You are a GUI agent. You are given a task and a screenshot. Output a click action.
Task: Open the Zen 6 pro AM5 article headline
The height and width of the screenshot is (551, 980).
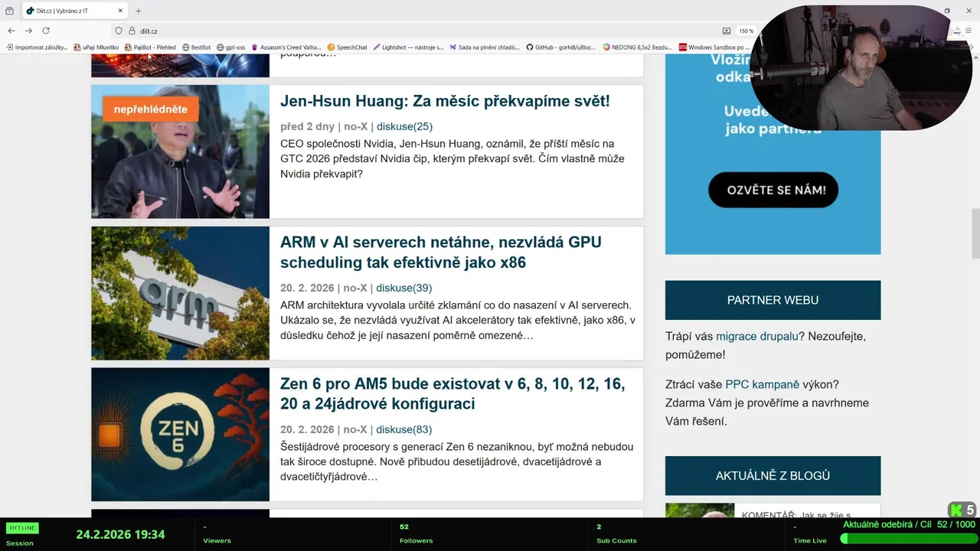[452, 394]
